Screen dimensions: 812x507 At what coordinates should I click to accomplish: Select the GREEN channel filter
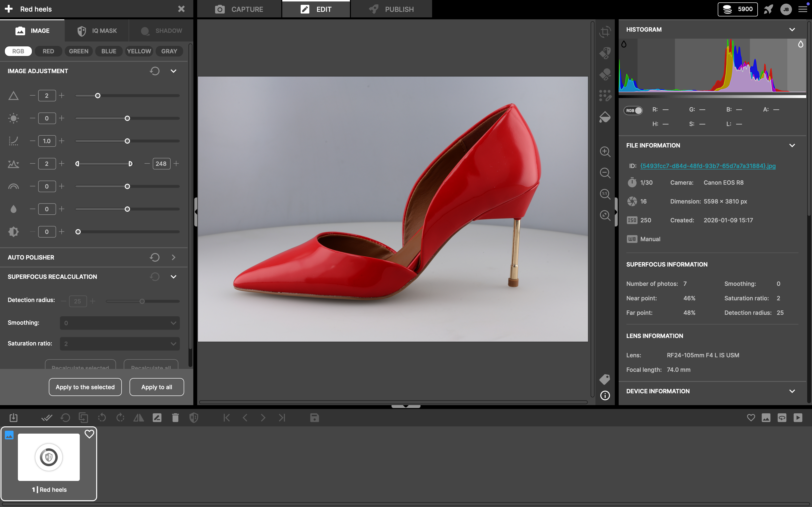click(x=79, y=51)
